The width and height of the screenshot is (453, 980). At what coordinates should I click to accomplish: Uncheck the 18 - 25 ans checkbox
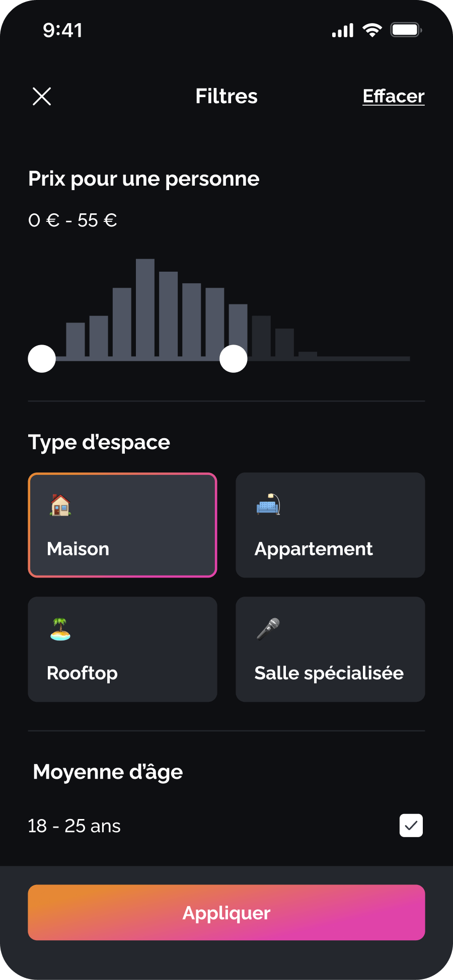411,826
